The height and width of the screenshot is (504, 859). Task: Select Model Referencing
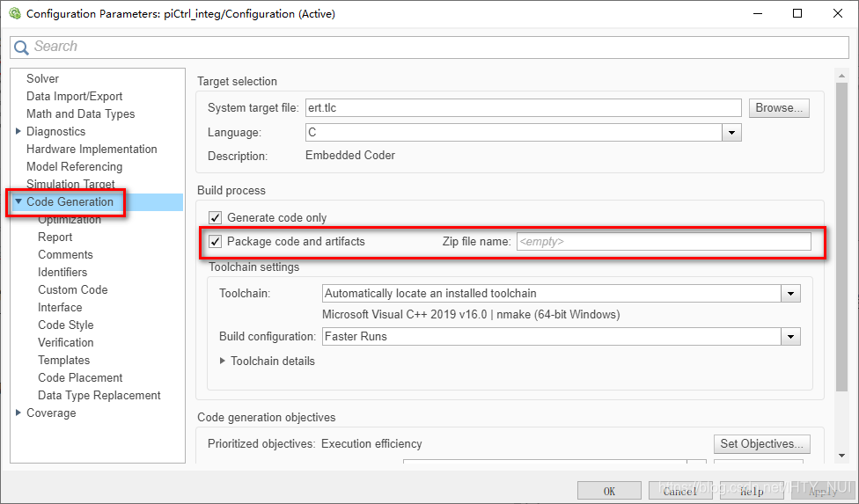[74, 166]
